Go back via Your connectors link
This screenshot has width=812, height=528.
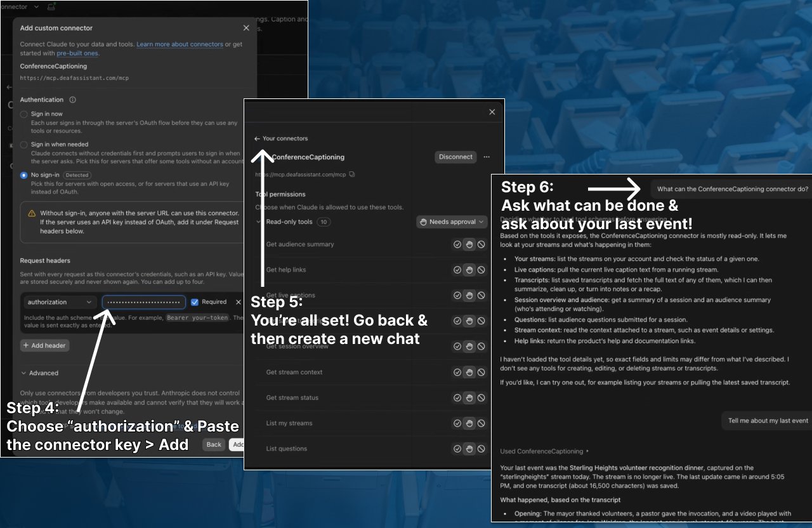(x=281, y=138)
